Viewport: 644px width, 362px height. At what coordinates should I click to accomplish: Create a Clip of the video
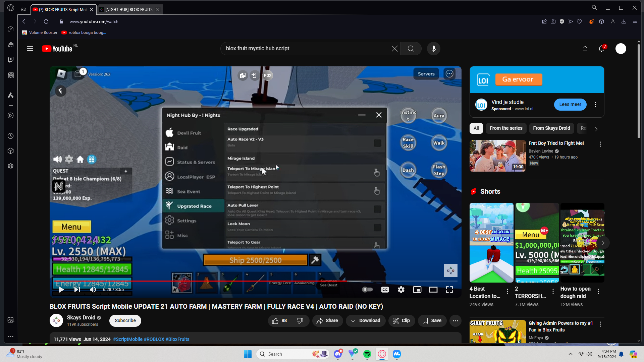tap(401, 320)
